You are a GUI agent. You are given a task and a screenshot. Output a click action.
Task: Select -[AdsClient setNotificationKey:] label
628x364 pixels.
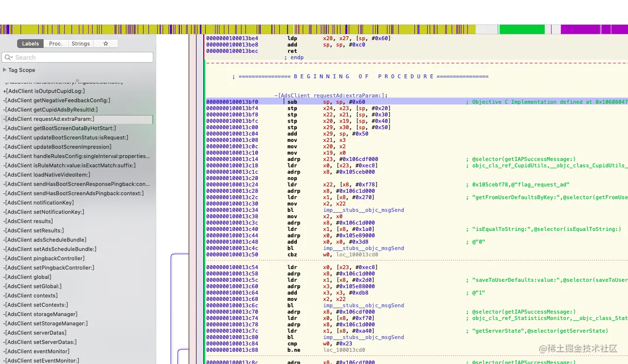tap(44, 212)
